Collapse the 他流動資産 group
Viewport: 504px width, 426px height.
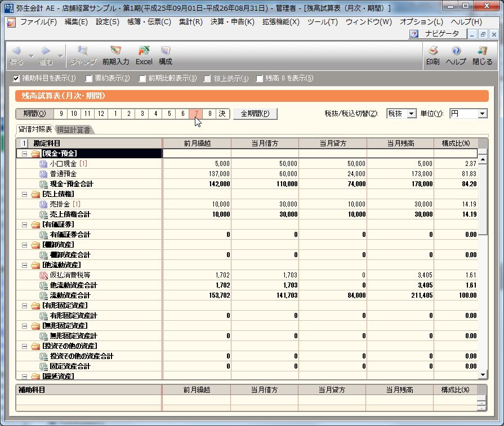click(24, 266)
